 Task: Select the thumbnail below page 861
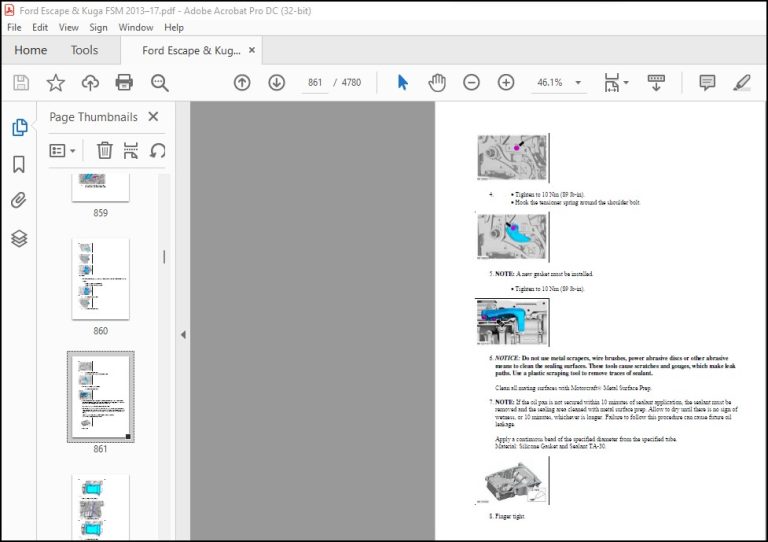(100, 507)
